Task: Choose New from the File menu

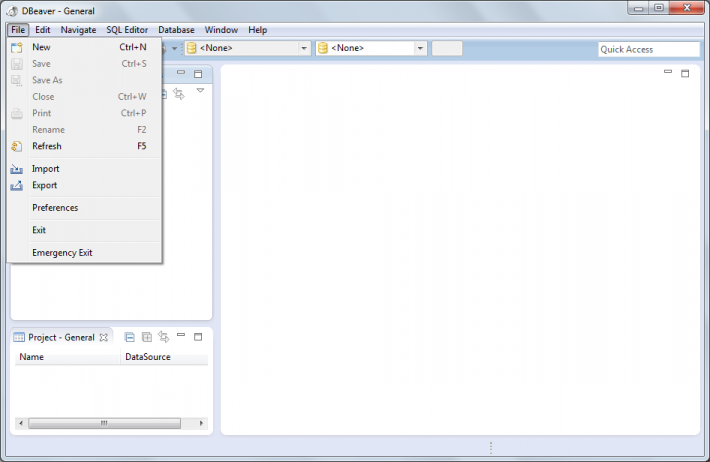Action: pyautogui.click(x=85, y=47)
